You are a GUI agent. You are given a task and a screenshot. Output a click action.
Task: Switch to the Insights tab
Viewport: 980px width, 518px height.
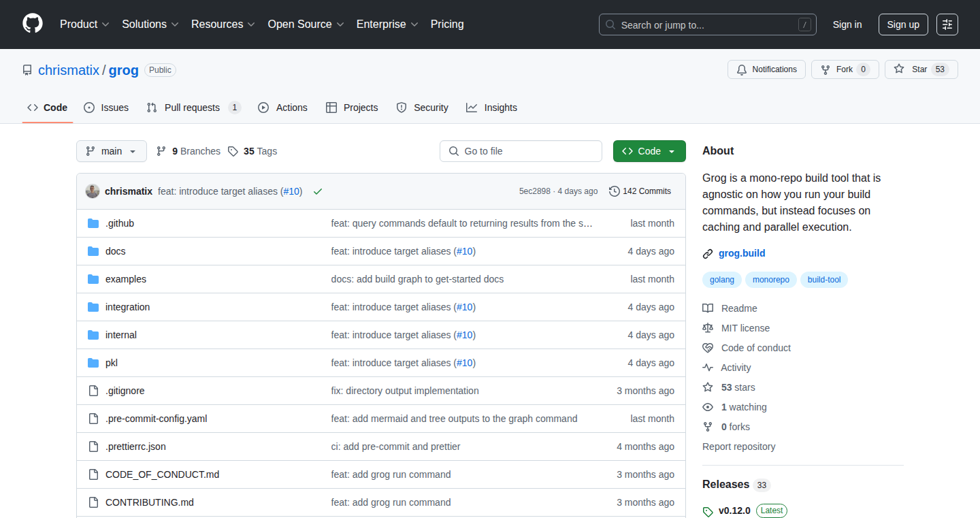tap(491, 108)
